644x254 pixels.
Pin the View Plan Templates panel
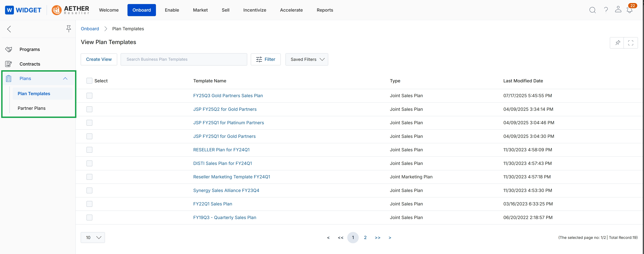[x=618, y=43]
